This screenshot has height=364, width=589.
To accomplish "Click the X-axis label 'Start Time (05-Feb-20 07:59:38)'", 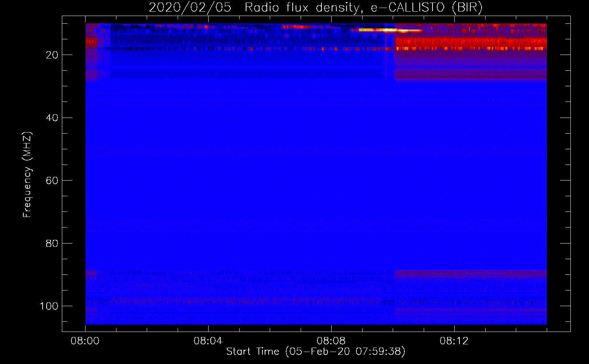I will point(316,352).
